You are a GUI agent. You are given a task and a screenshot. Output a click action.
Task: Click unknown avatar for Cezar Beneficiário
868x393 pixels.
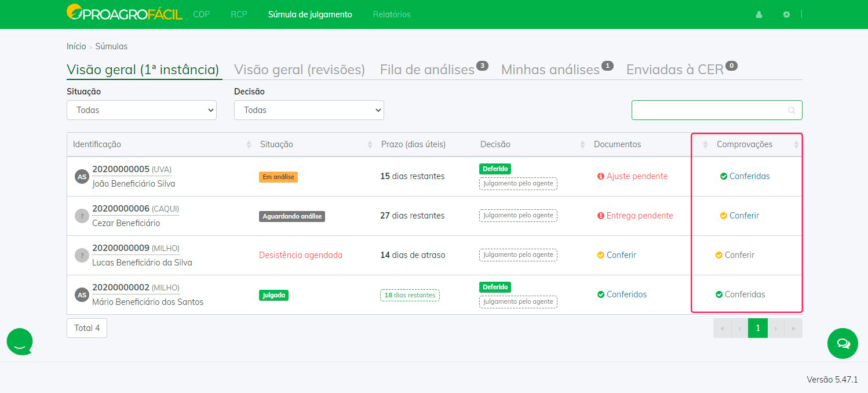82,216
